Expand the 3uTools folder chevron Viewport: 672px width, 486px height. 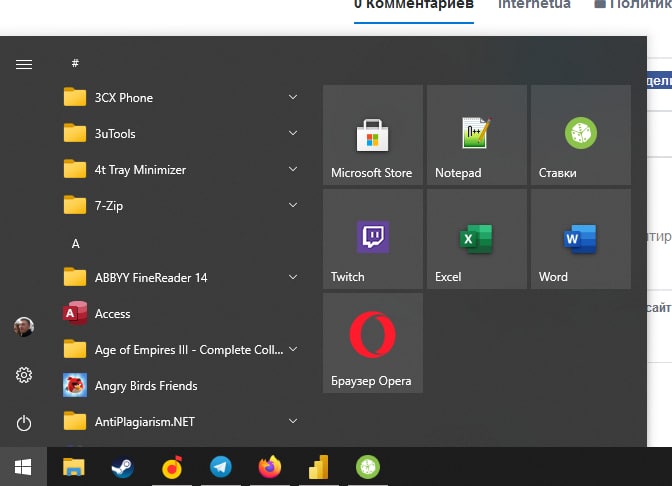(293, 133)
